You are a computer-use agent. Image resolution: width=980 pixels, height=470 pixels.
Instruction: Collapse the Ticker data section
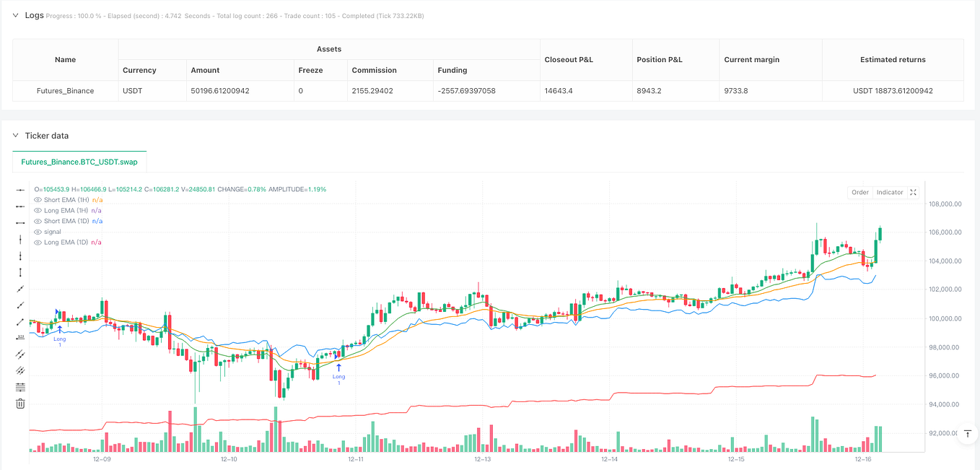coord(16,135)
